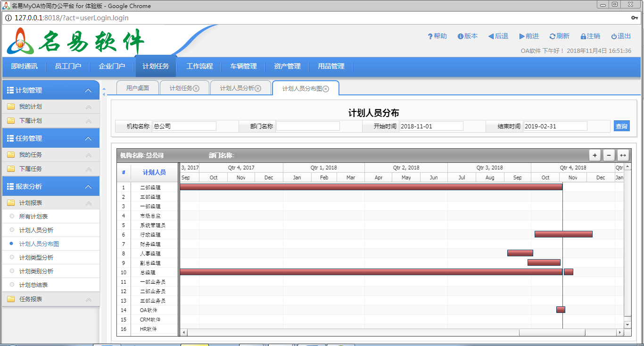The image size is (644, 346).
Task: Click the version info icon
Action: pyautogui.click(x=460, y=36)
